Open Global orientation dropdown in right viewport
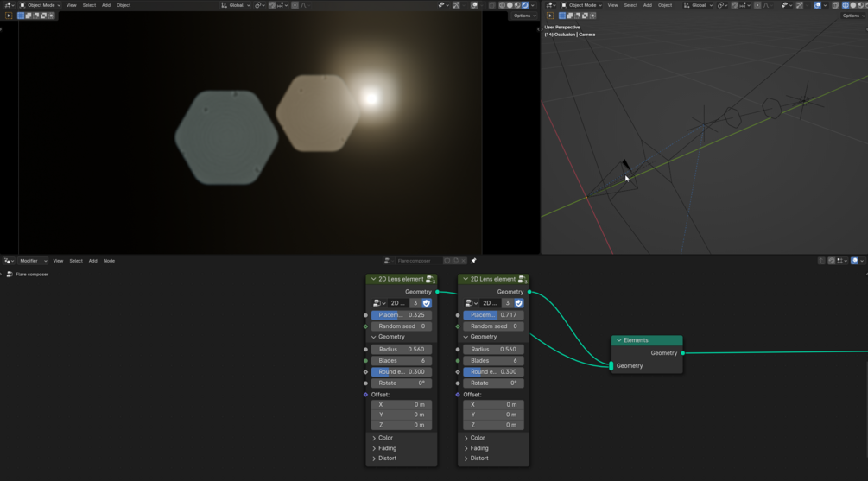This screenshot has width=868, height=481. click(x=699, y=5)
